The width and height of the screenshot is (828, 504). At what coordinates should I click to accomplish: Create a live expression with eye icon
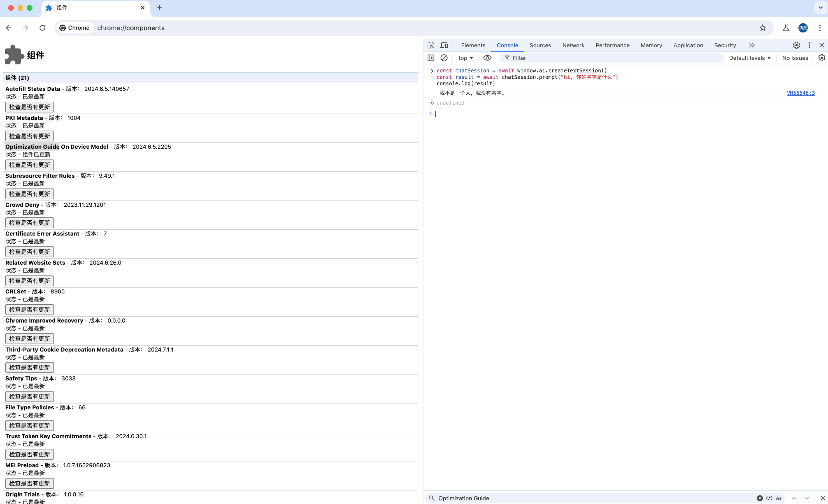[487, 58]
